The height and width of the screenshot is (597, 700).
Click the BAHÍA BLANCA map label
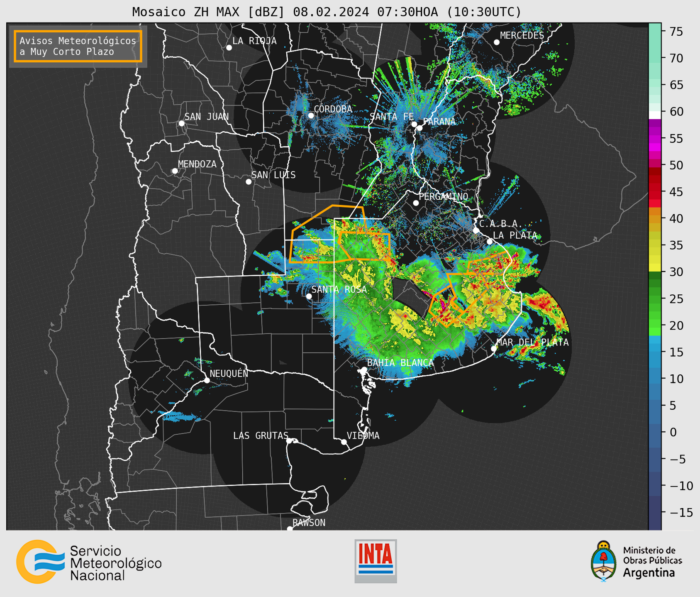pyautogui.click(x=400, y=362)
